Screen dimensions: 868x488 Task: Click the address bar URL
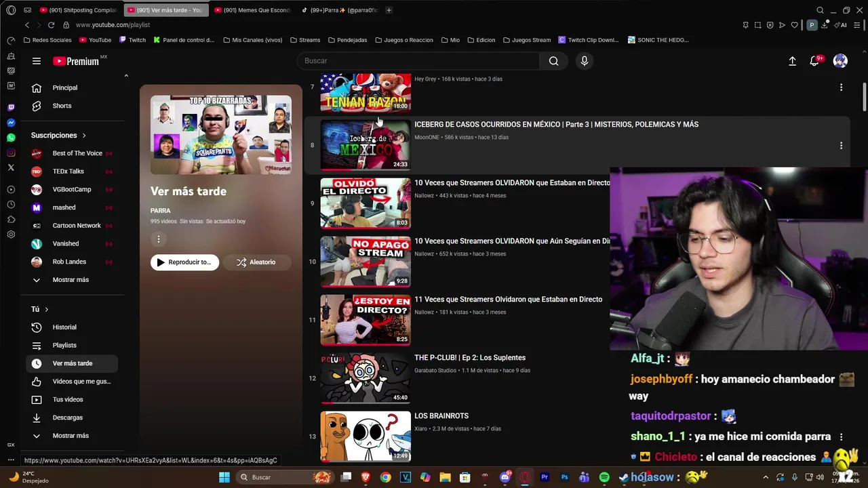(113, 25)
